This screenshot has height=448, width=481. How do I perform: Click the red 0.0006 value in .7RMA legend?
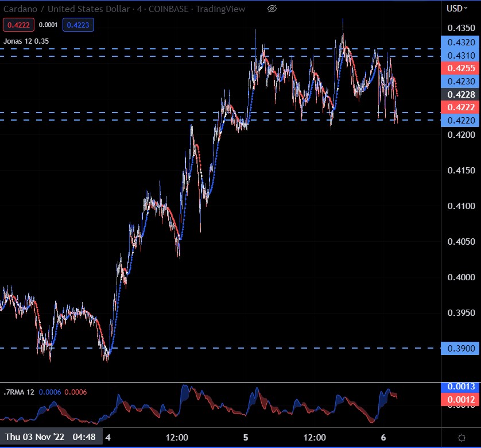pos(75,392)
